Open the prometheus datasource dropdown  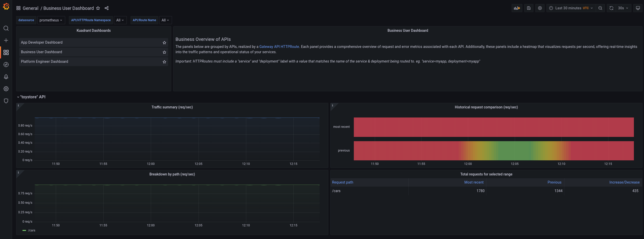51,20
